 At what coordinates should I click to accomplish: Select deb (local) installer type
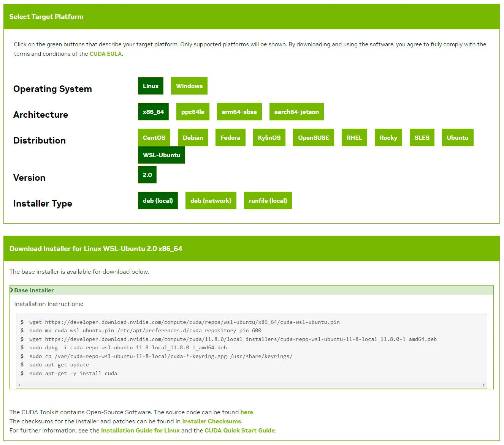click(158, 200)
